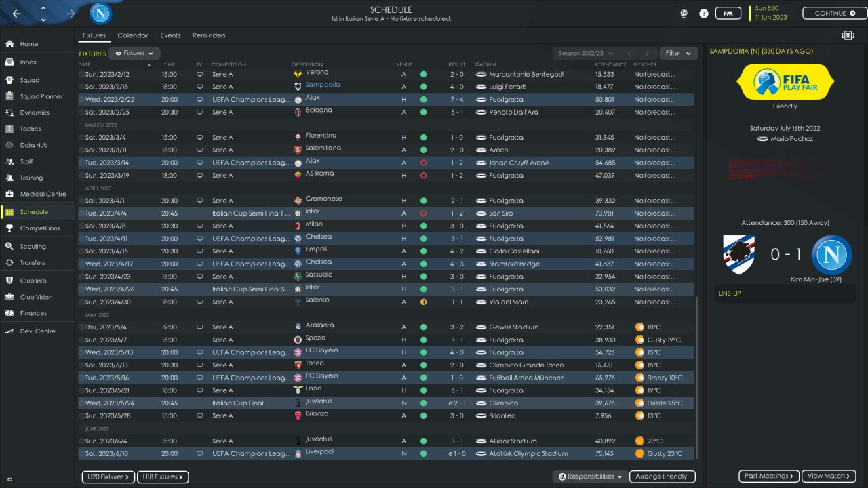Select Competitions in the sidebar
The height and width of the screenshot is (488, 868).
click(x=37, y=228)
